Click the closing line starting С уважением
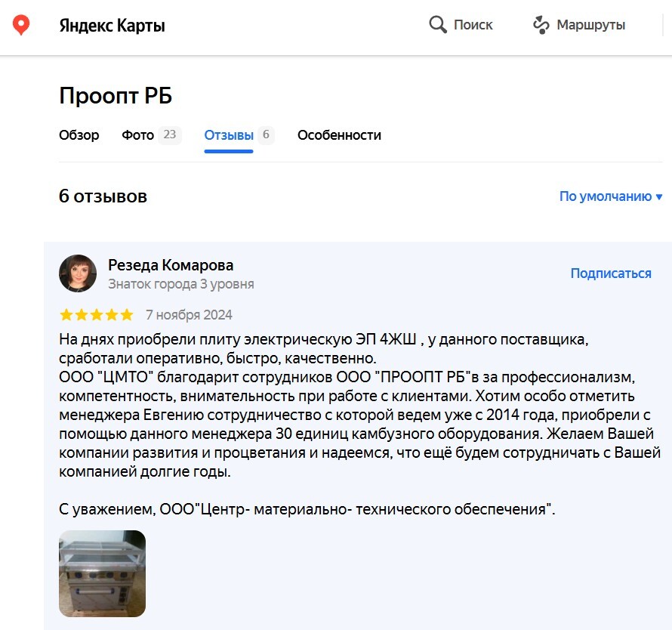The width and height of the screenshot is (672, 630). [307, 509]
